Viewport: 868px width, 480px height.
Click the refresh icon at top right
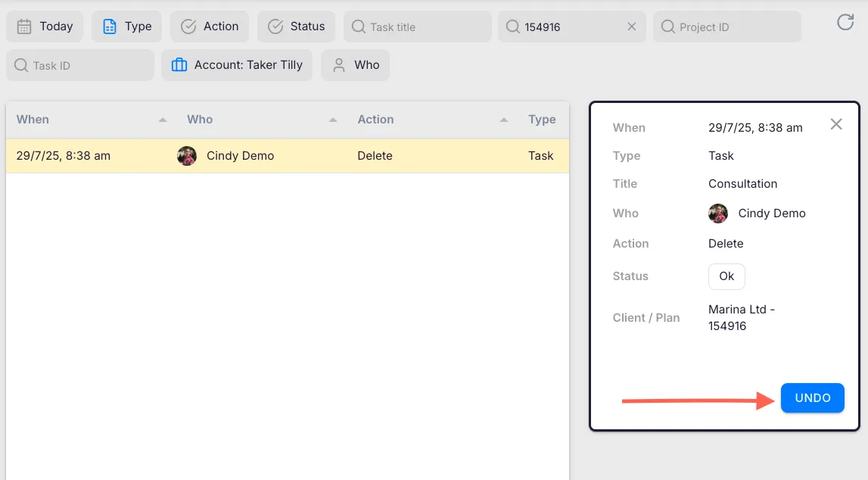(x=845, y=23)
